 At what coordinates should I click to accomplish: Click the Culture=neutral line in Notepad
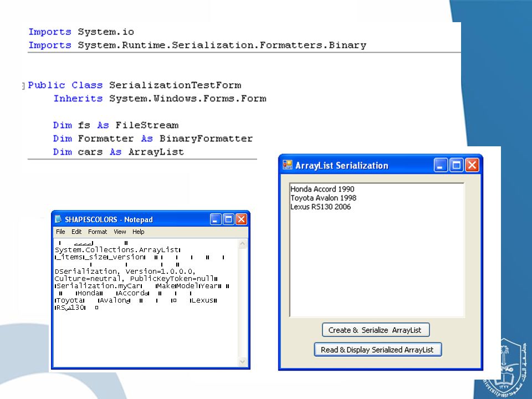[x=136, y=279]
